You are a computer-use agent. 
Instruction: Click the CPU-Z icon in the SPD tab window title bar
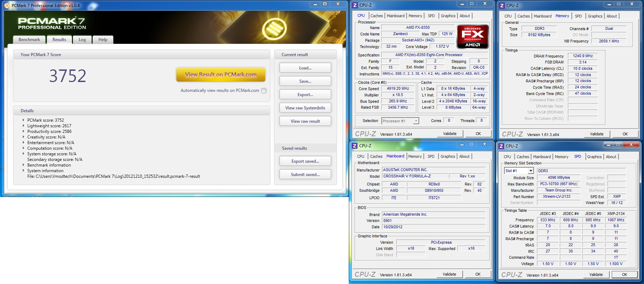502,146
